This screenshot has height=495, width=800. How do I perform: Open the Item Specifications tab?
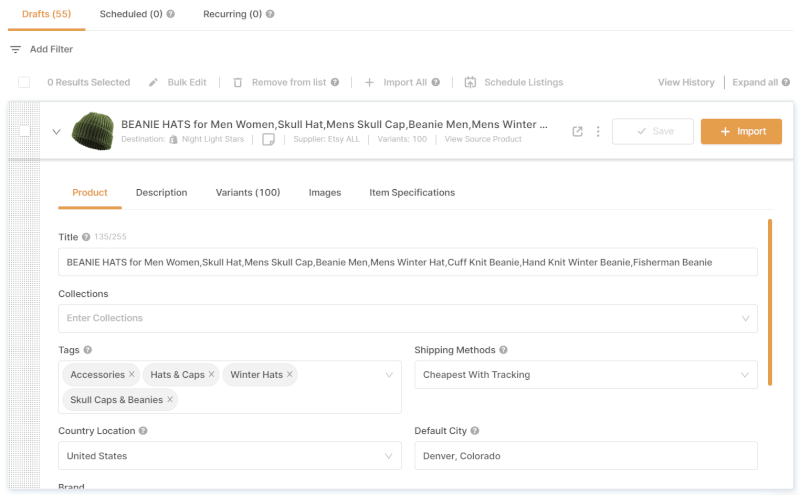(x=412, y=193)
